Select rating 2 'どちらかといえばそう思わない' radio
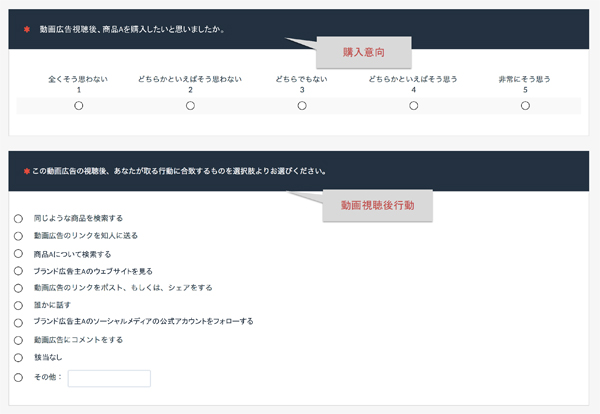The height and width of the screenshot is (414, 600). [190, 106]
